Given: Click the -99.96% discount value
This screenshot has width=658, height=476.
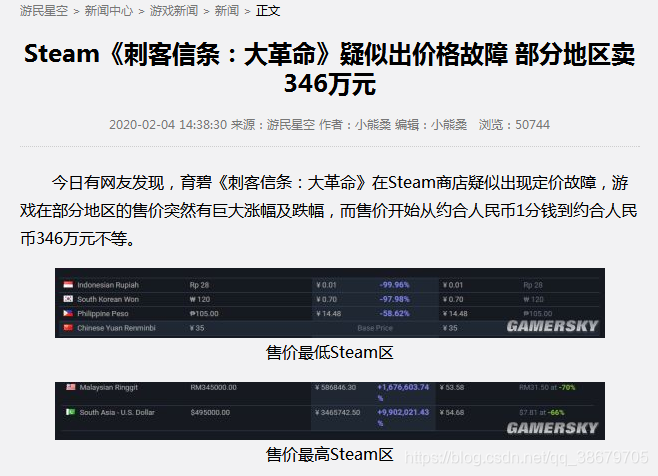Looking at the screenshot, I should coord(394,285).
